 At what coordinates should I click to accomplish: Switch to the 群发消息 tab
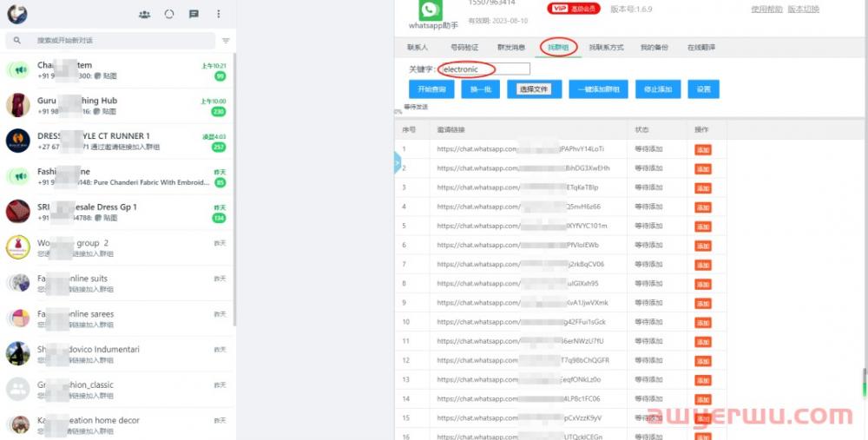pyautogui.click(x=511, y=48)
